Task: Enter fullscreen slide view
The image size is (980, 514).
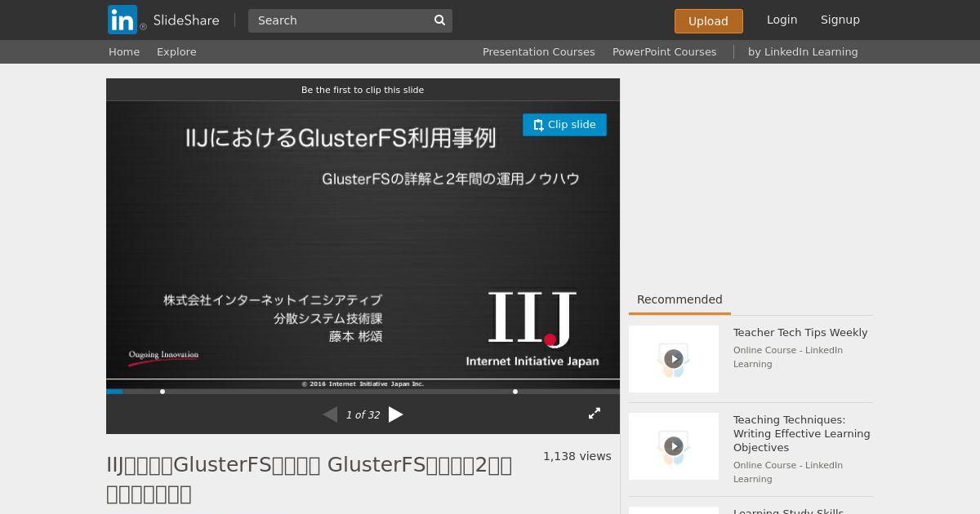Action: pos(595,414)
